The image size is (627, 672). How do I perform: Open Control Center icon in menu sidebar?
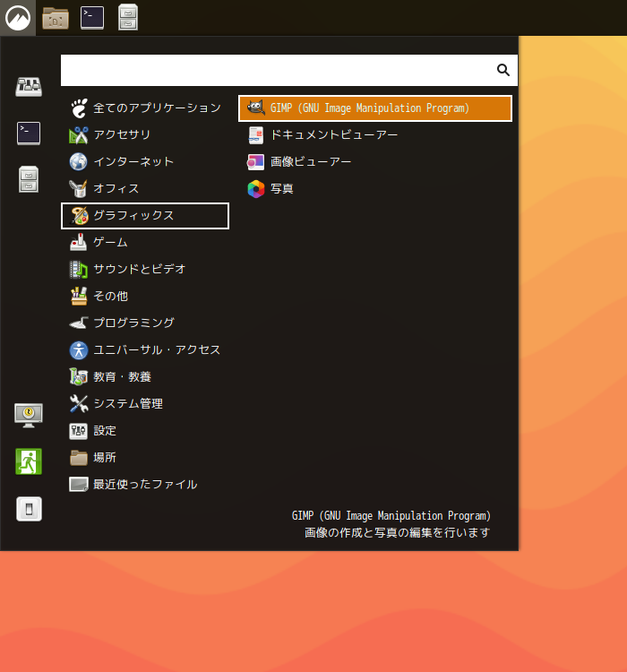[29, 87]
